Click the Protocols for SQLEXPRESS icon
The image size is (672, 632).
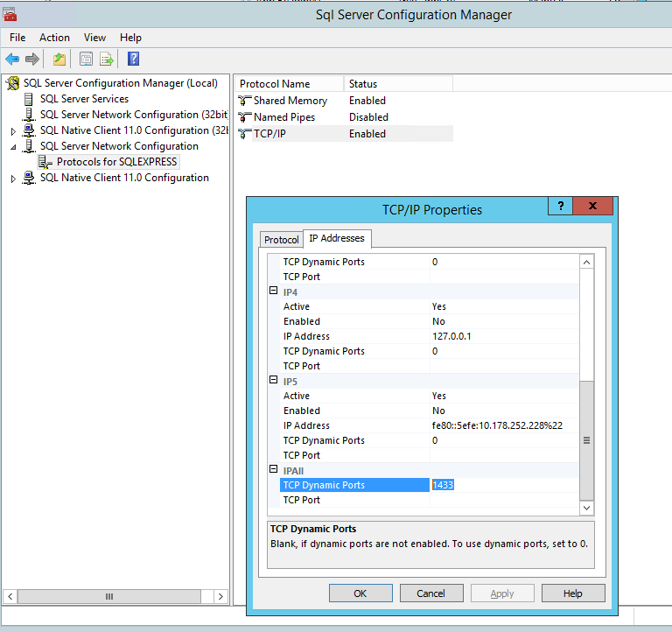click(x=45, y=162)
